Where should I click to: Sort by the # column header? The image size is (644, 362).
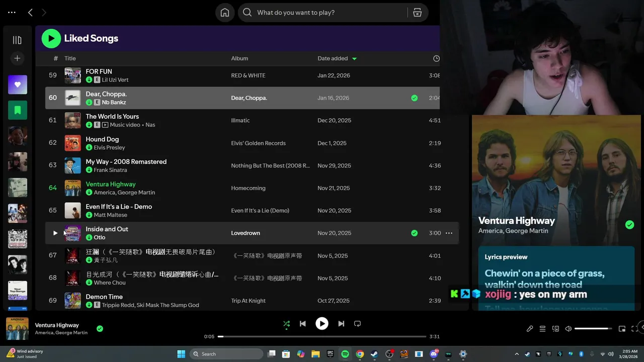[56, 58]
